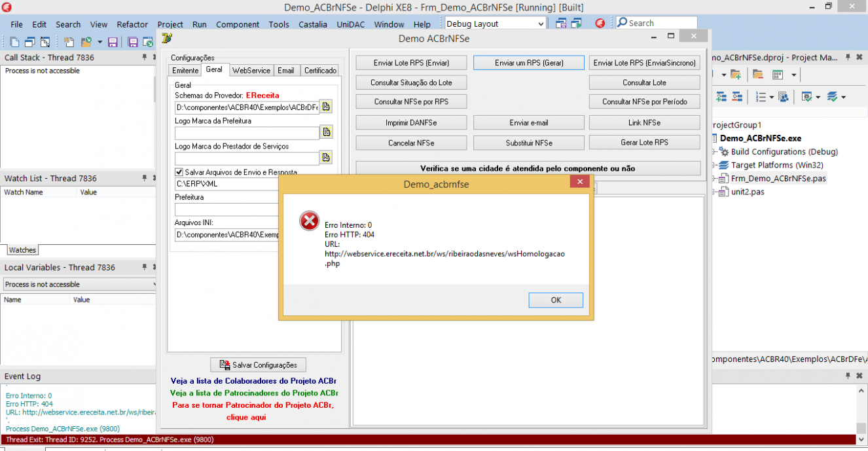The width and height of the screenshot is (868, 451).
Task: Open the Refactor menu
Action: tap(132, 24)
